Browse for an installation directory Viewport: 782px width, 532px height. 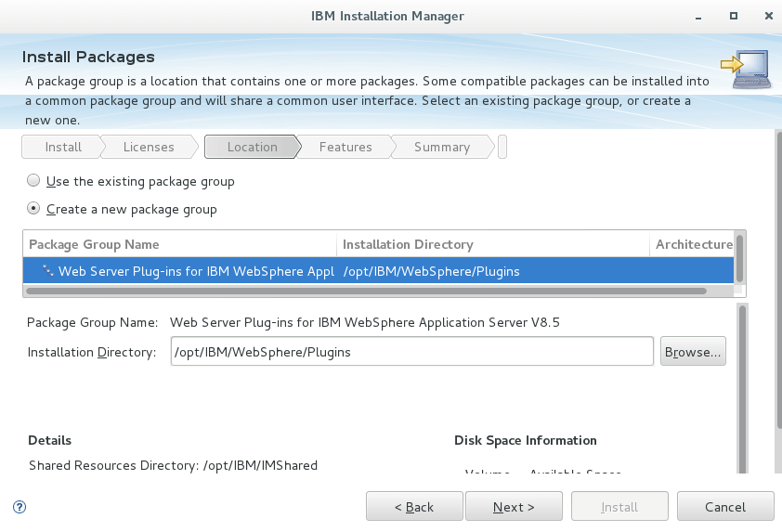click(x=693, y=352)
